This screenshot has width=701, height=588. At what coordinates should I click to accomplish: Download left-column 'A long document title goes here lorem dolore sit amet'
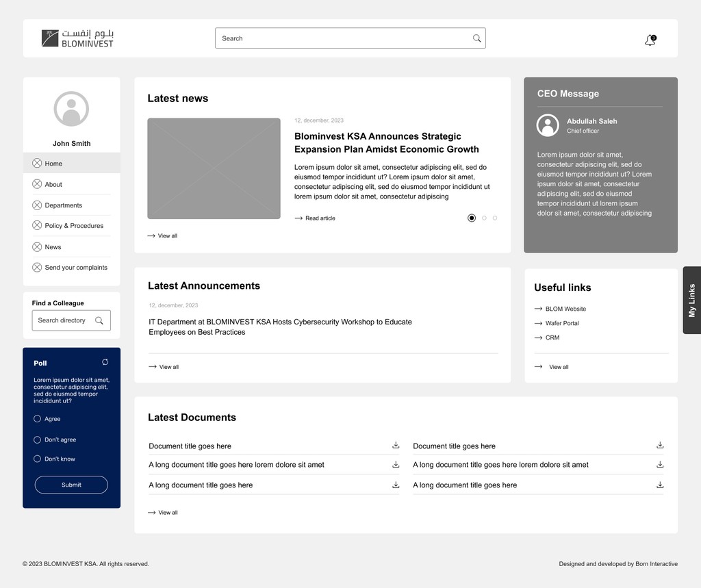[x=396, y=465]
